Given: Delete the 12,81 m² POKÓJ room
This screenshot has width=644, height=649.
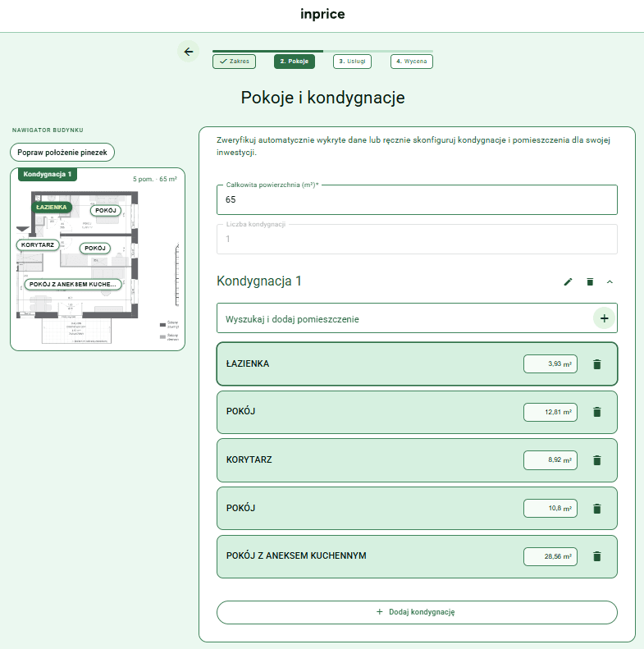Looking at the screenshot, I should point(596,412).
